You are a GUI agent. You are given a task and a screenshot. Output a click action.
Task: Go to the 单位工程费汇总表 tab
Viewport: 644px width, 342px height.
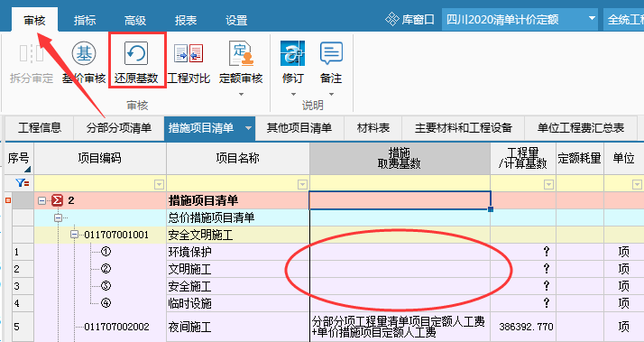pos(581,128)
